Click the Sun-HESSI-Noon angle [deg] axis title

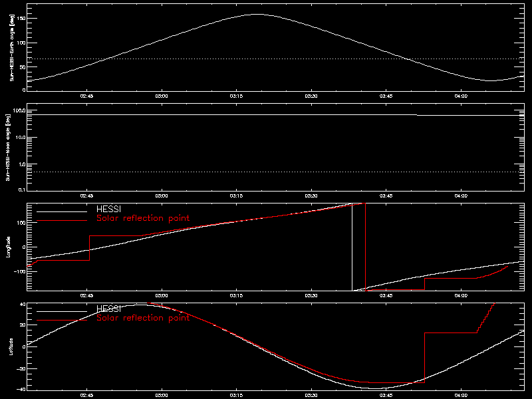pyautogui.click(x=8, y=147)
